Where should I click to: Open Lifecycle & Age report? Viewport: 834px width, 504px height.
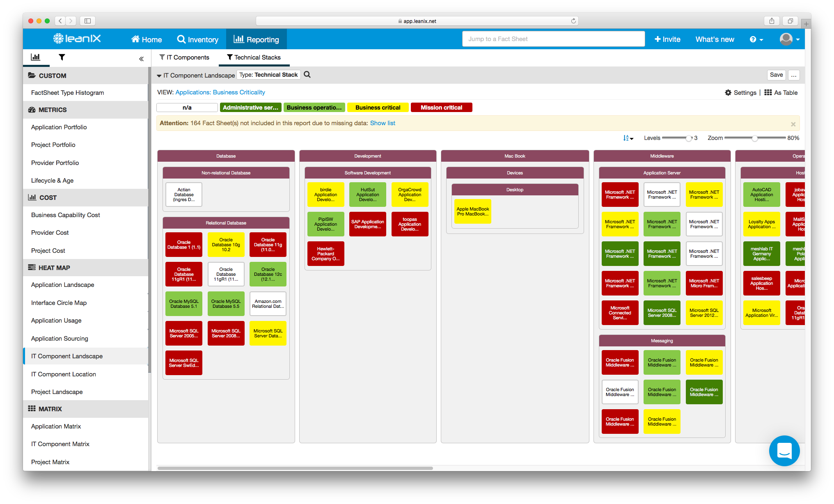click(85, 181)
